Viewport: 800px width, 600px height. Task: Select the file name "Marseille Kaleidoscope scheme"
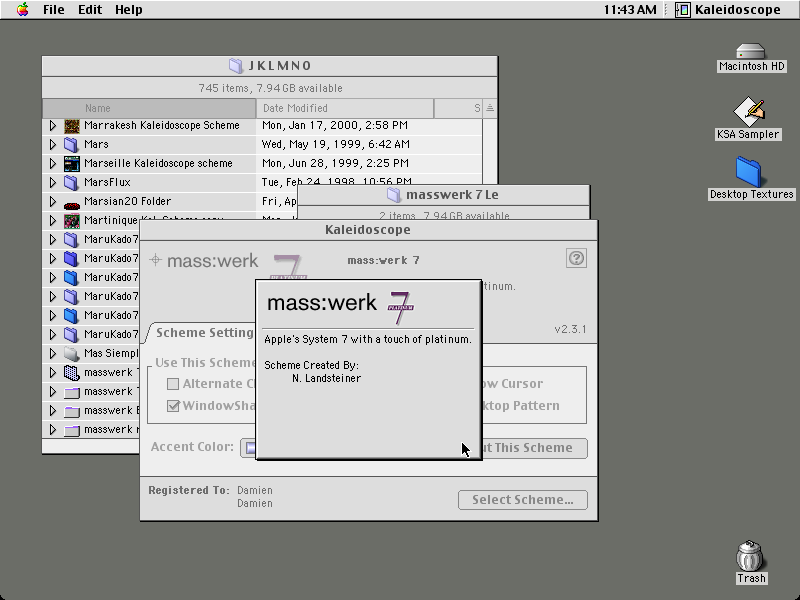[x=158, y=163]
